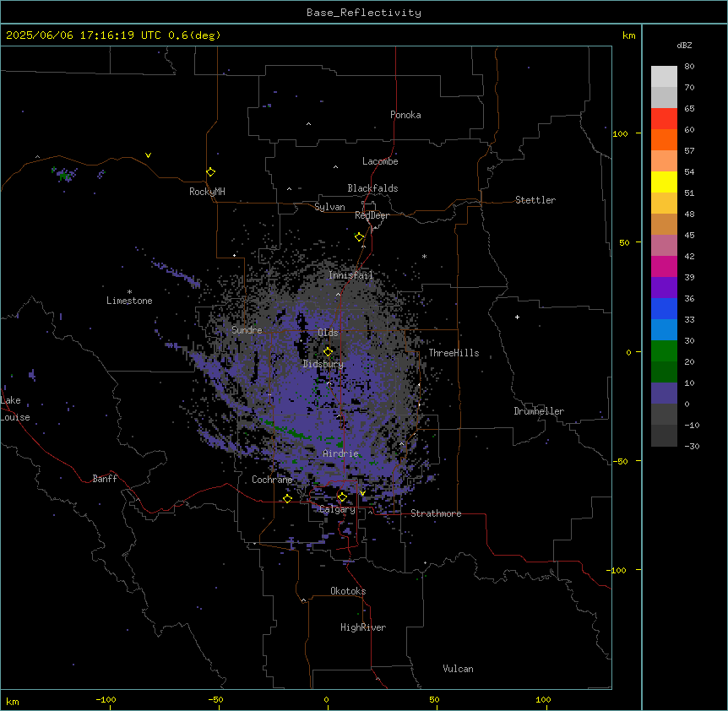Click the yellow V marker northeast of Calgary
Viewport: 728px width, 711px height.
[362, 493]
